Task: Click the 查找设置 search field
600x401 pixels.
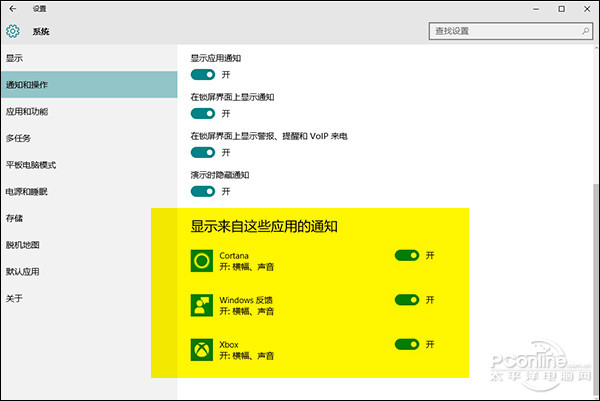Action: click(x=511, y=31)
